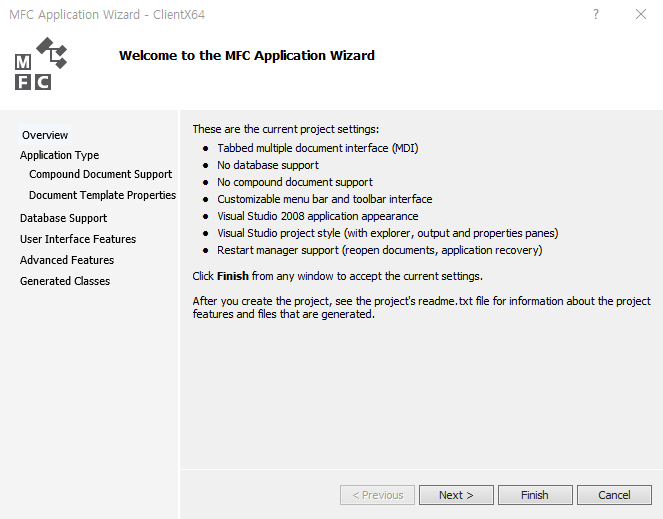663x519 pixels.
Task: Click the 'Welcome to the MFC Application Wizard' heading
Action: [x=247, y=55]
